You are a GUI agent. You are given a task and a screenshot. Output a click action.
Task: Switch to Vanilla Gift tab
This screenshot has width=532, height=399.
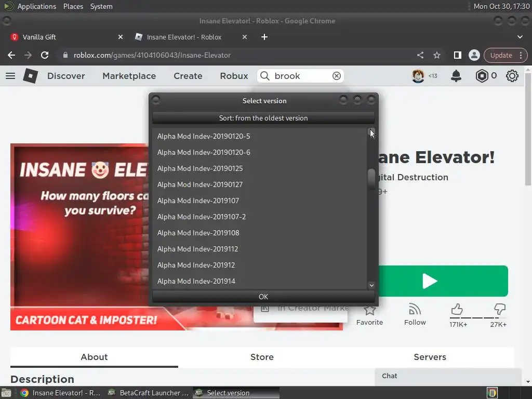tap(66, 37)
